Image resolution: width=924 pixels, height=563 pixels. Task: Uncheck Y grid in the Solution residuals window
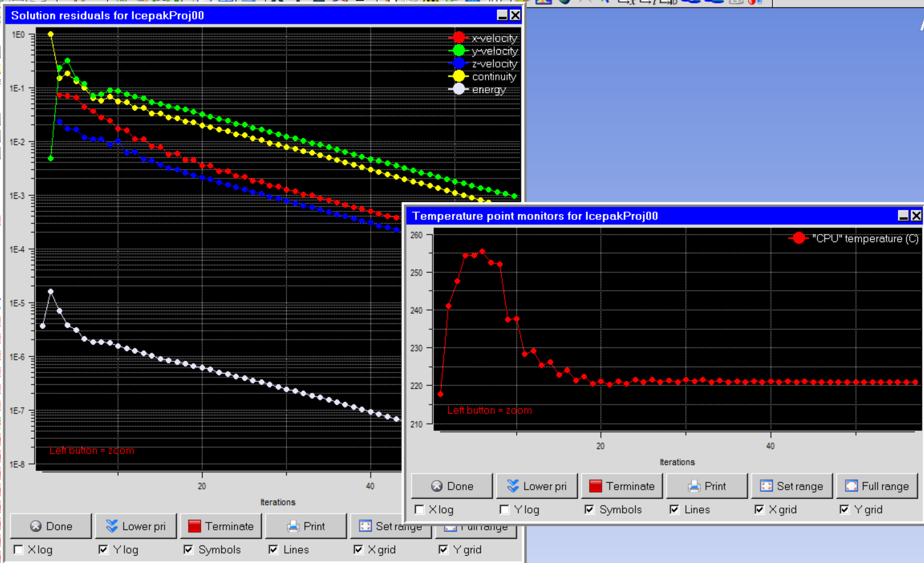[x=444, y=550]
